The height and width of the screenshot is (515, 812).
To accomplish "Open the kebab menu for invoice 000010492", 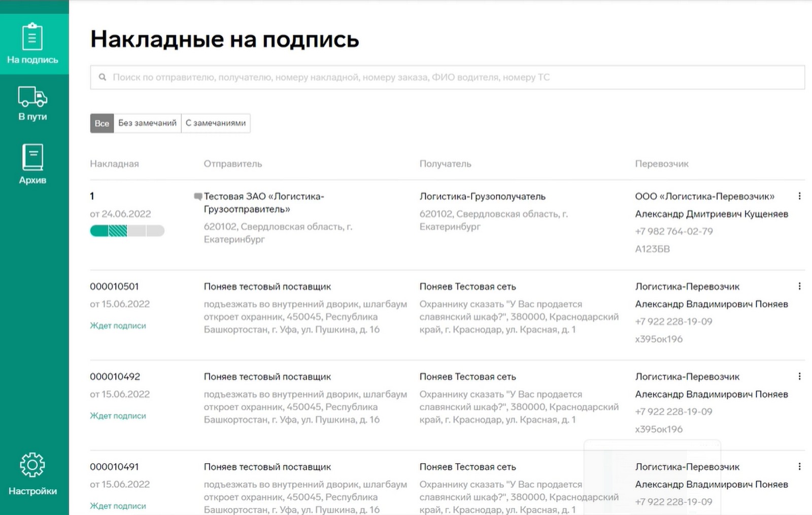I will click(x=800, y=376).
